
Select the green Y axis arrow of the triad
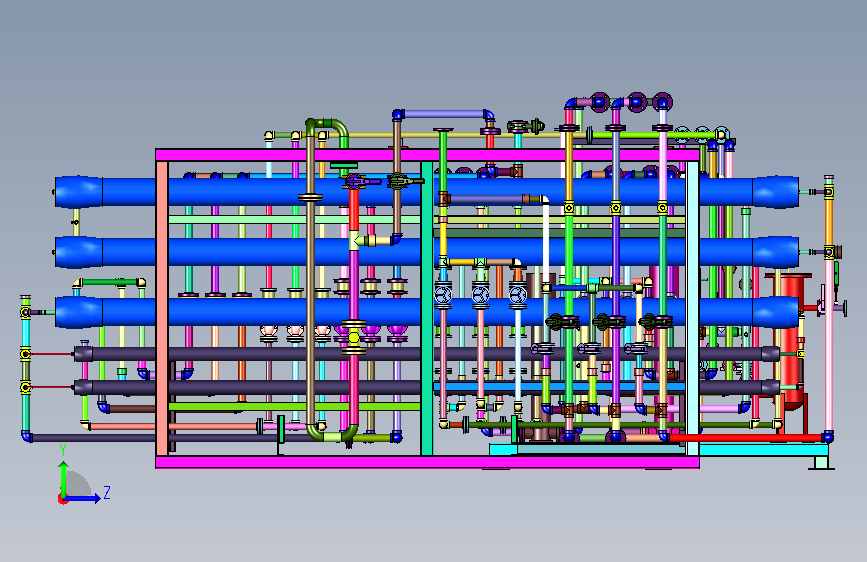tap(64, 480)
